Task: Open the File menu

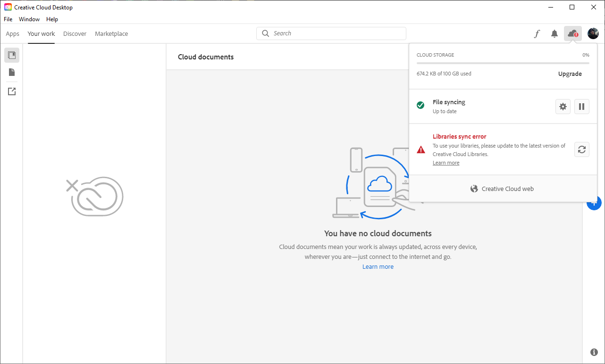Action: [8, 19]
